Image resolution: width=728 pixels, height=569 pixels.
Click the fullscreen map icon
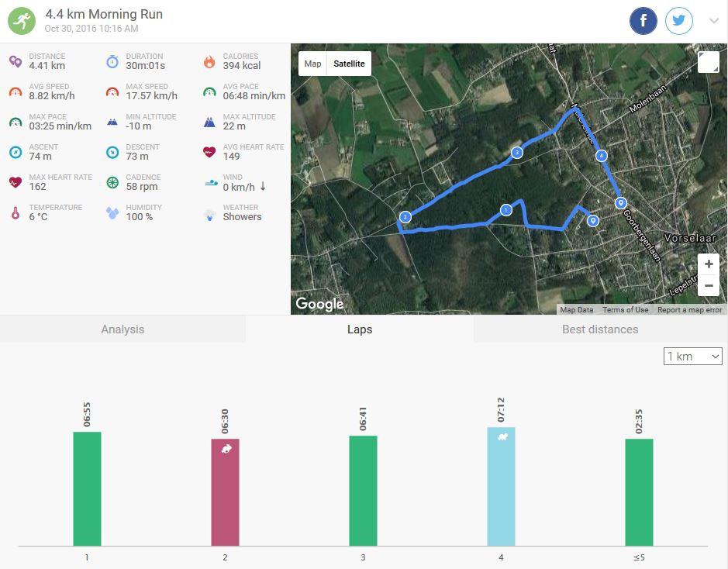708,63
